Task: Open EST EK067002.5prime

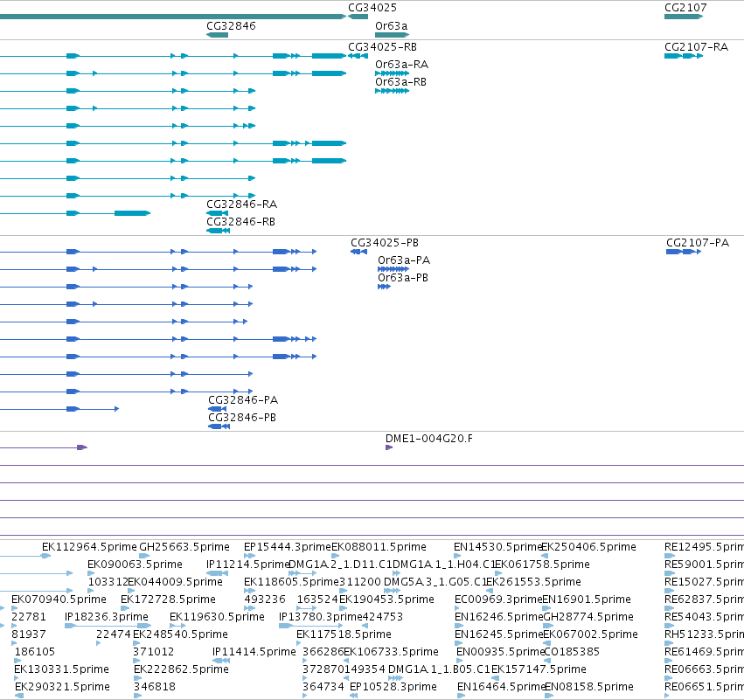Action: click(590, 635)
